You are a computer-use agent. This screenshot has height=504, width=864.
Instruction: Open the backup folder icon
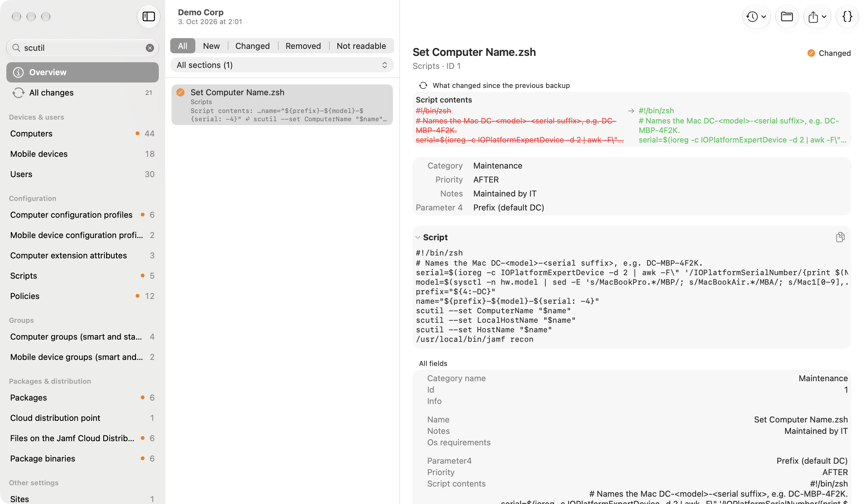tap(787, 17)
